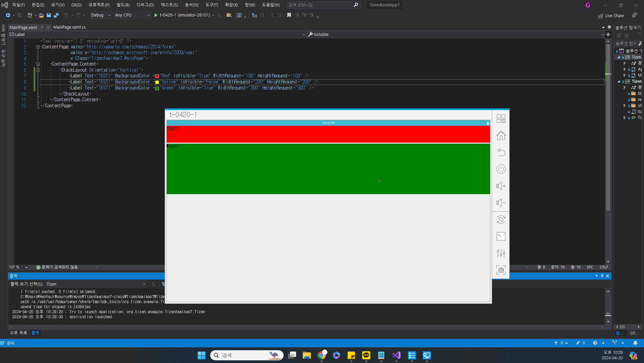Open 디버그(D) menu
The width and height of the screenshot is (644, 363).
tap(145, 5)
